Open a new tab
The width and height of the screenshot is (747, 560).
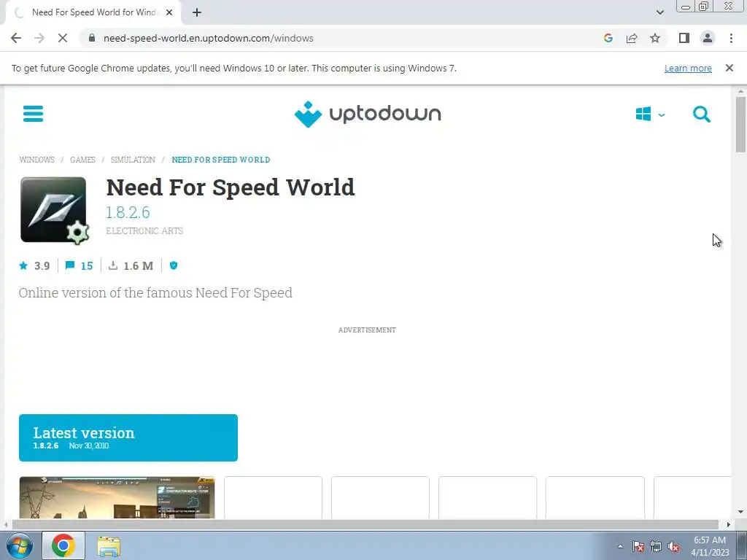[x=197, y=12]
